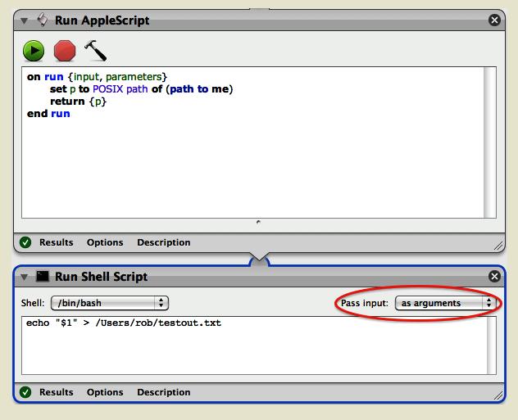Click the Run AppleScript title text

pyautogui.click(x=102, y=20)
